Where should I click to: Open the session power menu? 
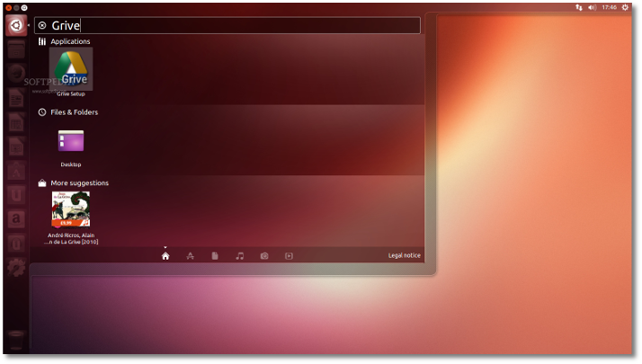(x=627, y=7)
